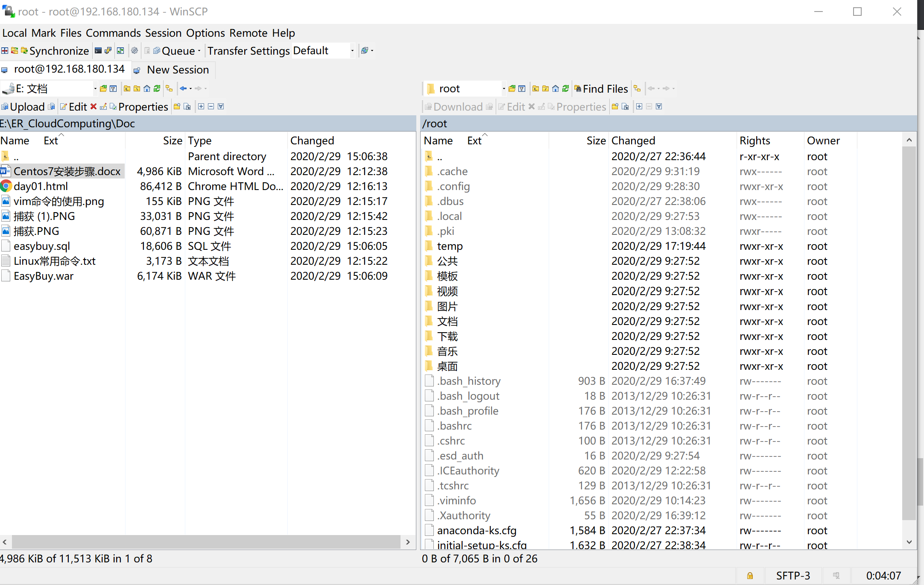
Task: Toggle remote directory tree icon
Action: [637, 88]
